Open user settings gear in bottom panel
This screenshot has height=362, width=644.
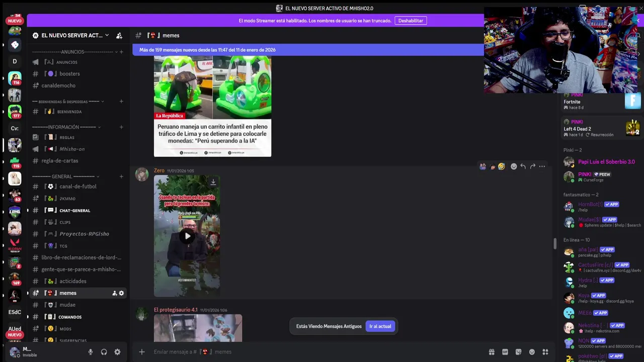117,352
